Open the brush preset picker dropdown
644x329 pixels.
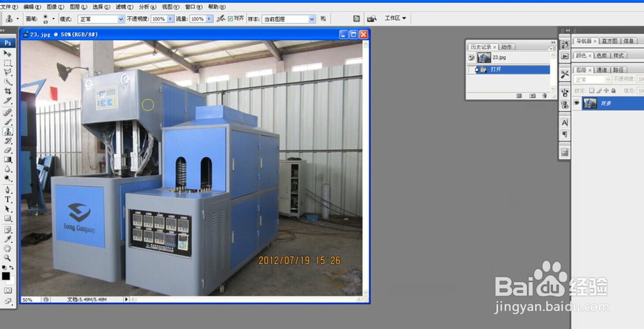(x=53, y=19)
